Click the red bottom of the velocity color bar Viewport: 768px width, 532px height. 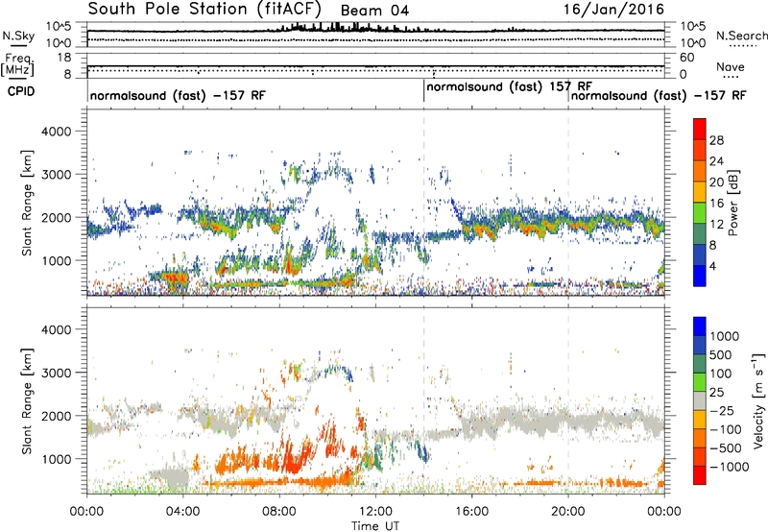point(700,475)
